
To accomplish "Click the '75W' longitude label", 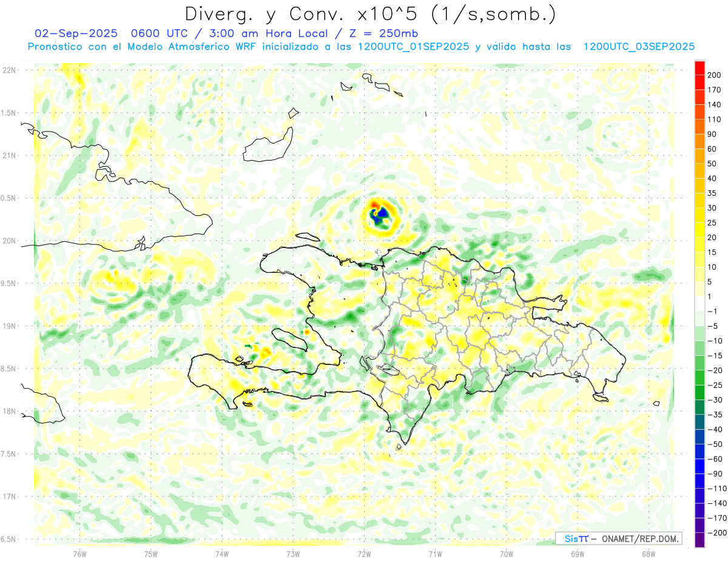I will coord(151,554).
